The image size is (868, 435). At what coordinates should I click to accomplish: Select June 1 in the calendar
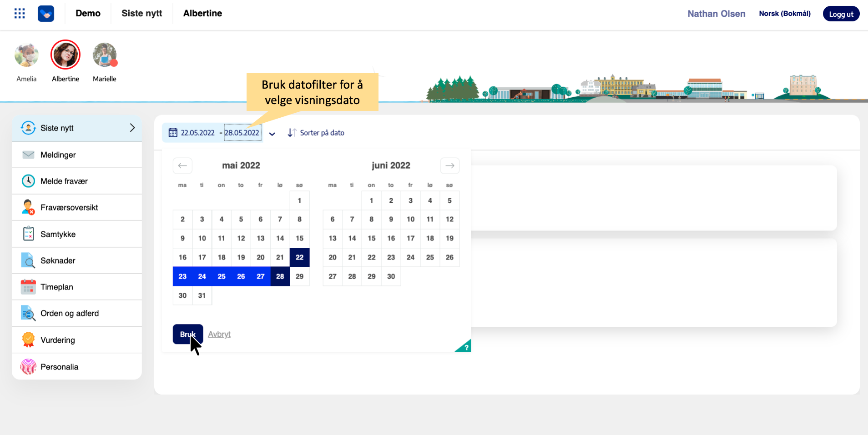[x=372, y=200]
